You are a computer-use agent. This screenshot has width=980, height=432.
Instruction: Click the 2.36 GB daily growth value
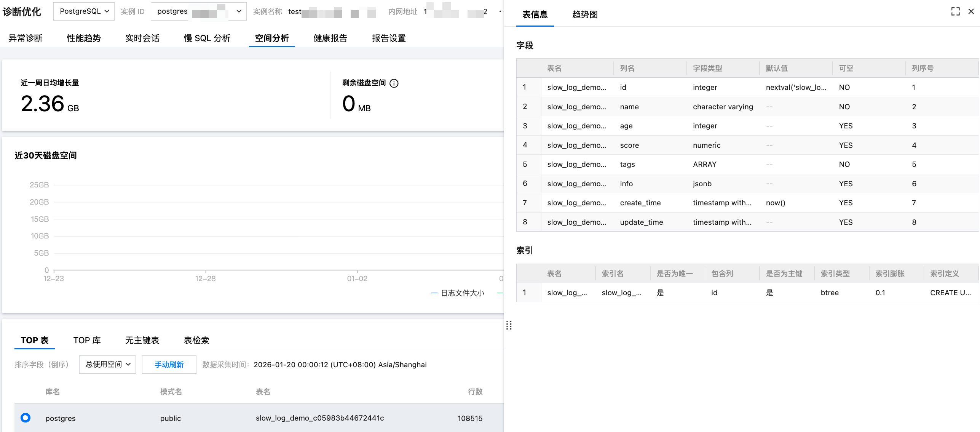50,104
